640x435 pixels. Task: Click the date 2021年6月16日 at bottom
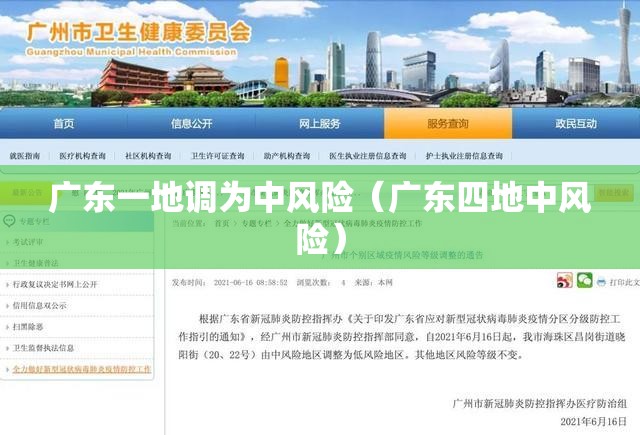coord(593,422)
